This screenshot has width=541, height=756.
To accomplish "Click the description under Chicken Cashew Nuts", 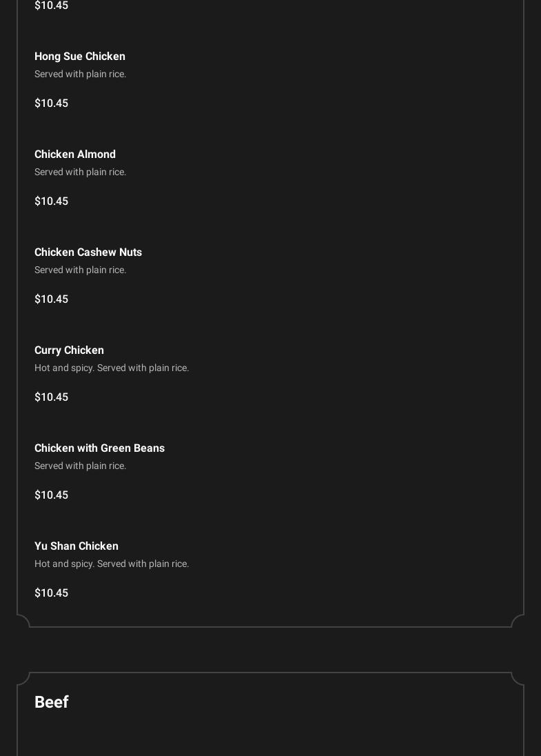I will pyautogui.click(x=80, y=270).
